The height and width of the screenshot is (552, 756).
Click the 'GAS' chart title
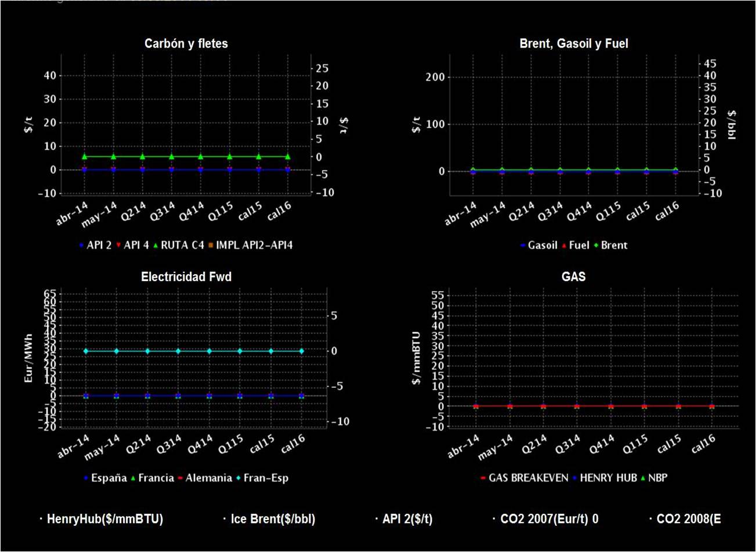click(573, 277)
